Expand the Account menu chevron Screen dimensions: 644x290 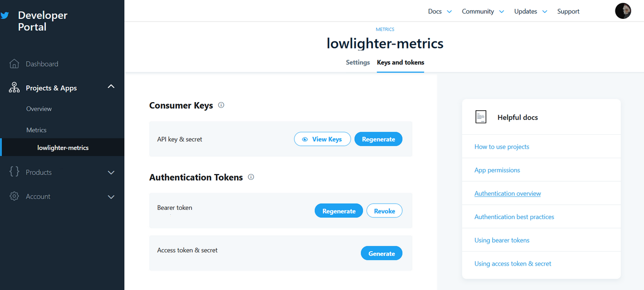111,197
